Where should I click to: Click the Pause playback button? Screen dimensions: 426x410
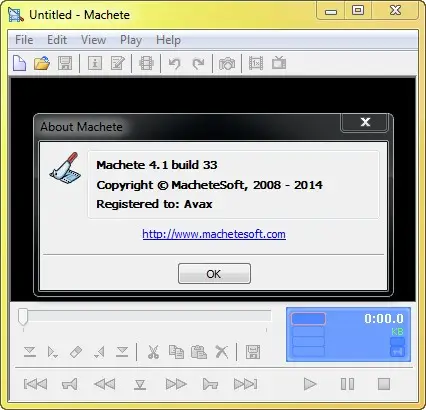click(x=347, y=384)
